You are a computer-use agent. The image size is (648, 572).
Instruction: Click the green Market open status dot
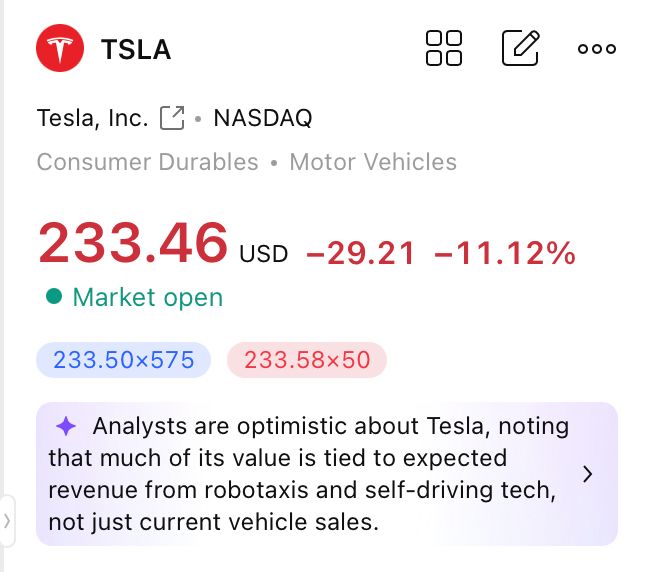[54, 297]
